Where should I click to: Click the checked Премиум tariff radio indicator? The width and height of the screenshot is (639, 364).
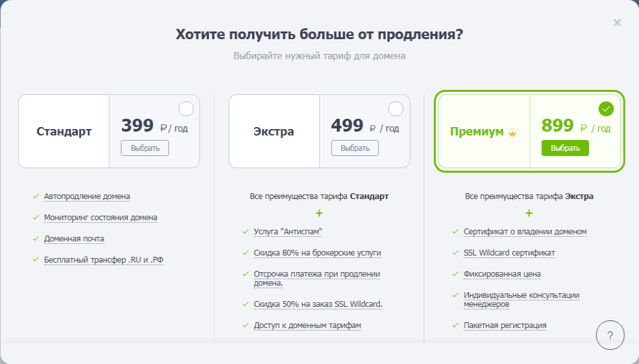(x=606, y=108)
